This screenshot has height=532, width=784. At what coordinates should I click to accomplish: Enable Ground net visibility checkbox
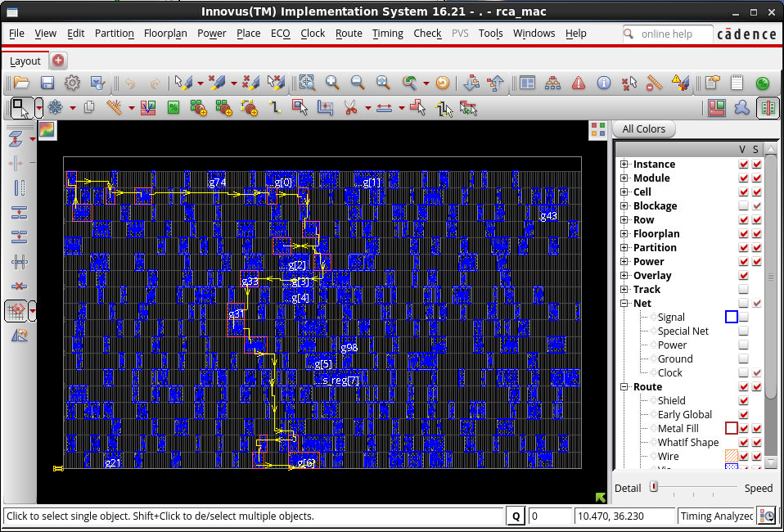click(x=744, y=358)
